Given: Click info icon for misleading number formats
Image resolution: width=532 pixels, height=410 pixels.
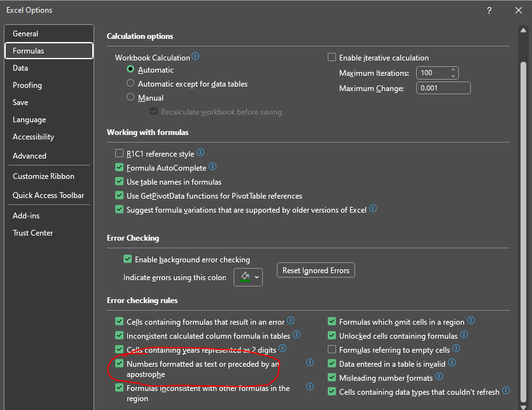Looking at the screenshot, I should click(439, 376).
